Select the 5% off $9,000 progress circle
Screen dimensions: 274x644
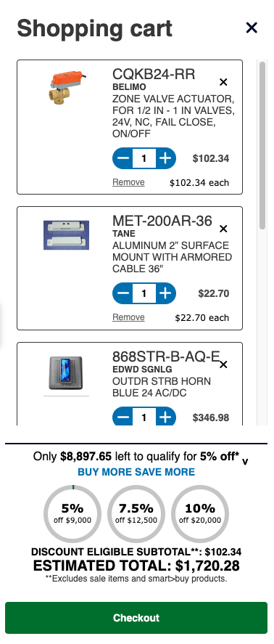(x=72, y=513)
